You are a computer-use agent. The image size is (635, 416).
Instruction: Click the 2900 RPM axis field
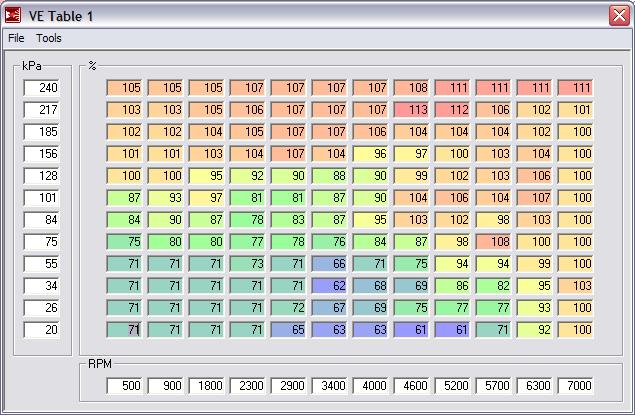tap(288, 386)
